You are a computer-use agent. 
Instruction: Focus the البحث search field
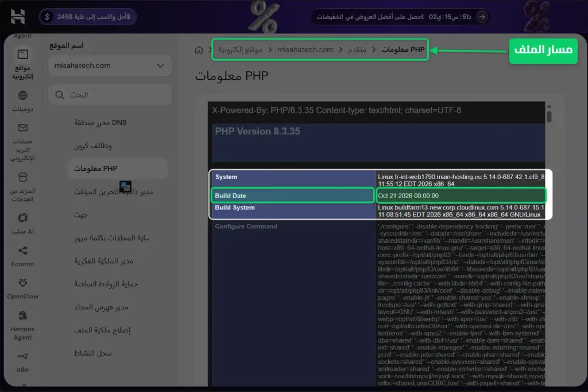pyautogui.click(x=110, y=95)
